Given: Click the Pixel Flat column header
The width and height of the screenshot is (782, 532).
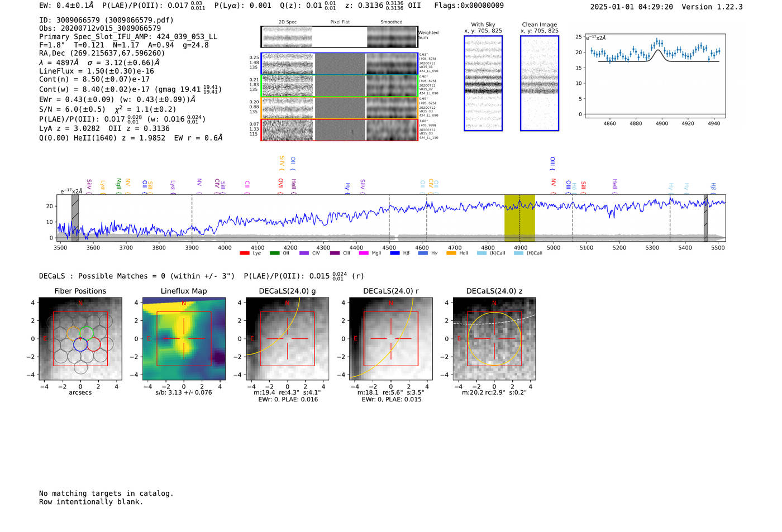Looking at the screenshot, I should pyautogui.click(x=340, y=22).
